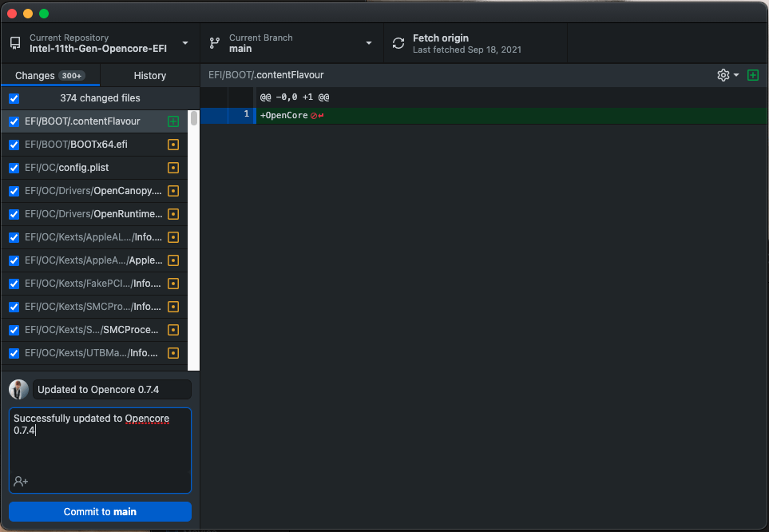This screenshot has width=769, height=532.
Task: Select EFI/BOOT/BOOTx64.efi file row
Action: click(x=95, y=145)
